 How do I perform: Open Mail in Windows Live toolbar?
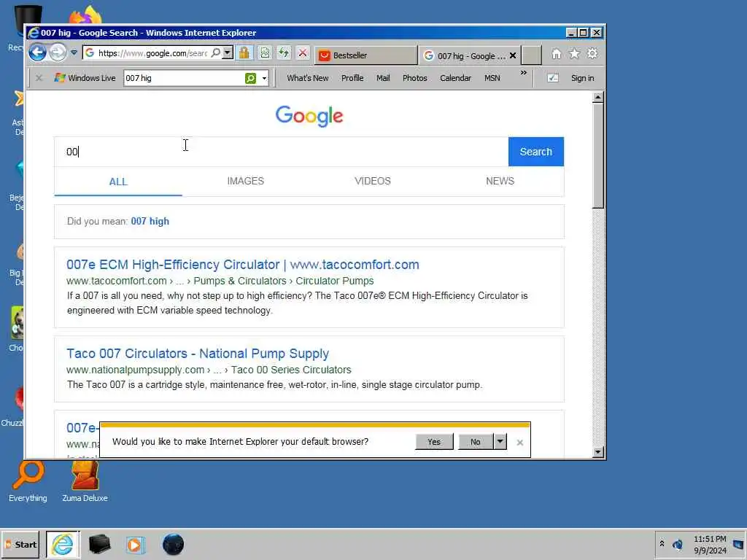click(x=383, y=78)
